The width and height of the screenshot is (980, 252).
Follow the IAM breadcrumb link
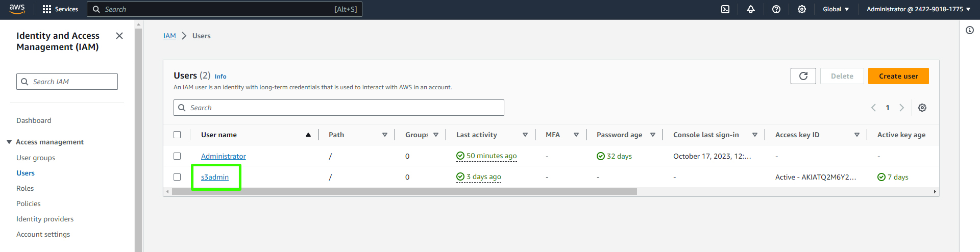click(169, 36)
